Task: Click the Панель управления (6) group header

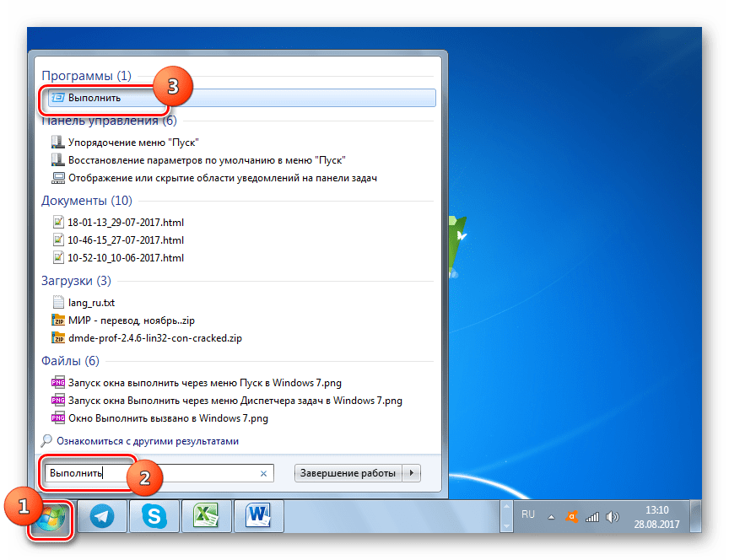Action: point(109,121)
